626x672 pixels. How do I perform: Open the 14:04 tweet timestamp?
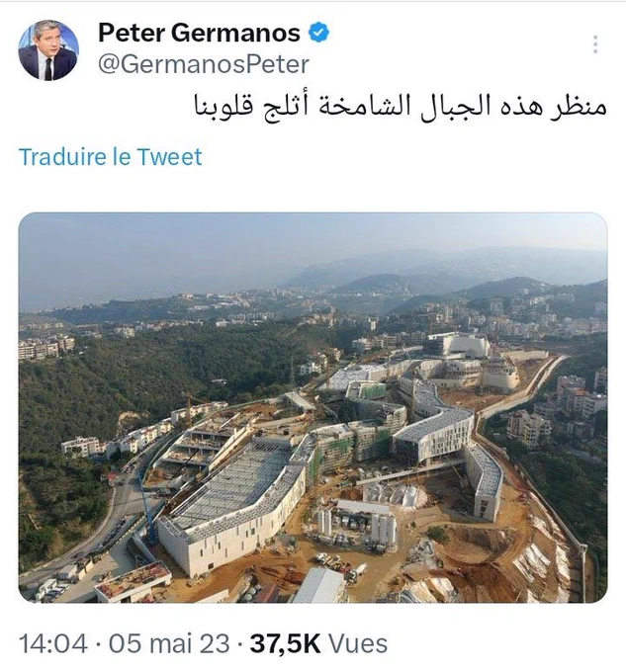click(53, 643)
